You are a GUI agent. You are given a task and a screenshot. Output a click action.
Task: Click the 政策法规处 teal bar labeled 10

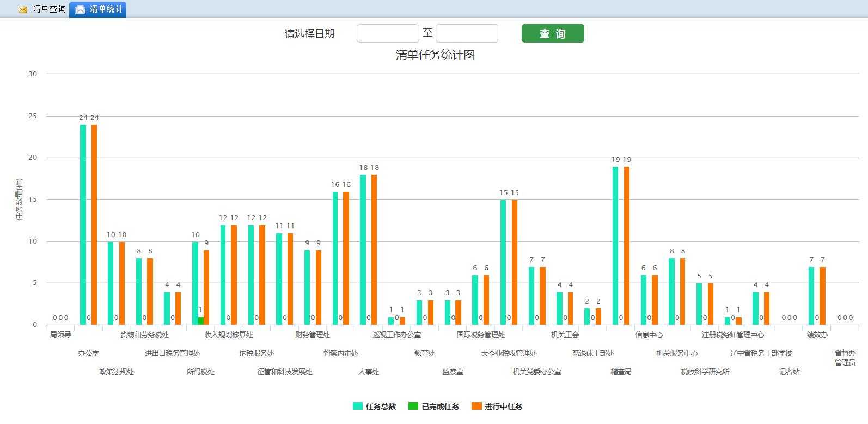coord(111,283)
